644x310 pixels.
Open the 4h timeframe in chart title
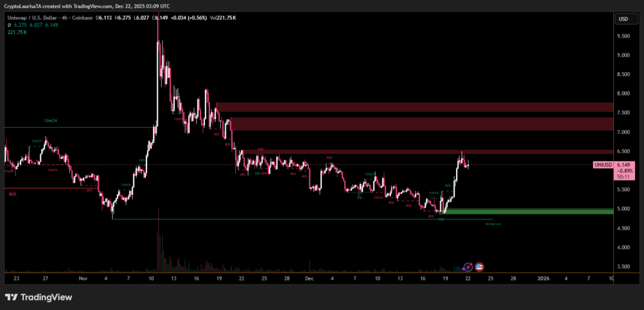63,18
